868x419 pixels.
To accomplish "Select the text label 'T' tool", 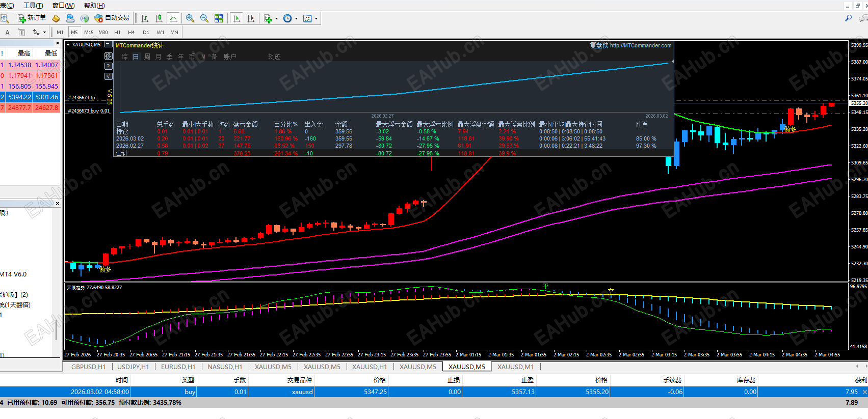I will point(21,32).
